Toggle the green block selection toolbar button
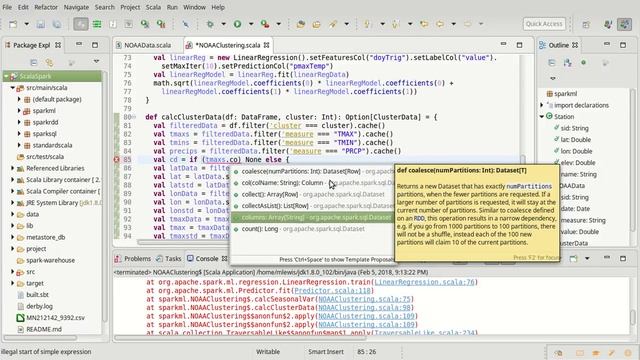Screen dimensions: 640x360 [97, 24]
